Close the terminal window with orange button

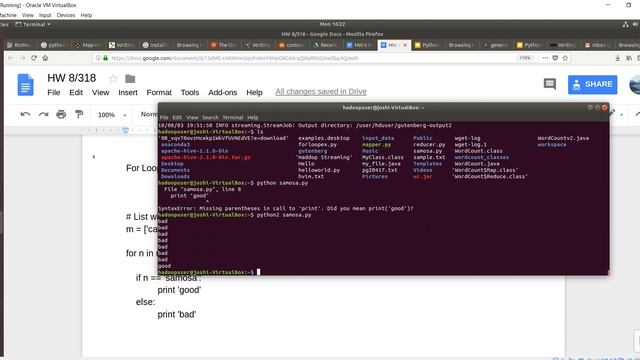pos(604,107)
